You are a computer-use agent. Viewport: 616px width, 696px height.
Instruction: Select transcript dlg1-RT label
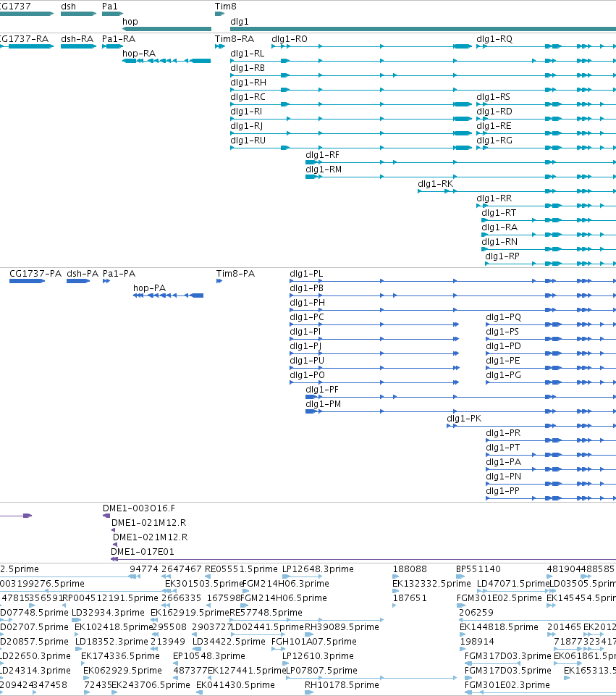pyautogui.click(x=499, y=213)
